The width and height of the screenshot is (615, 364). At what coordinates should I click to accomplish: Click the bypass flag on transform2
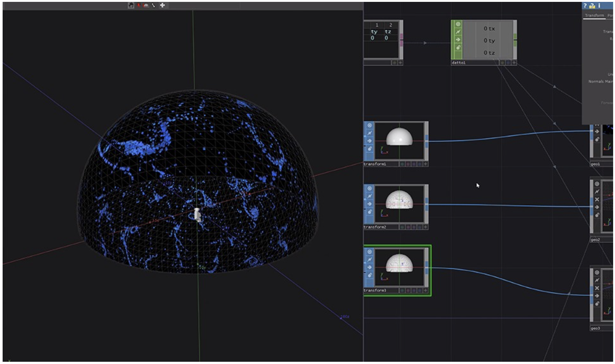369,196
